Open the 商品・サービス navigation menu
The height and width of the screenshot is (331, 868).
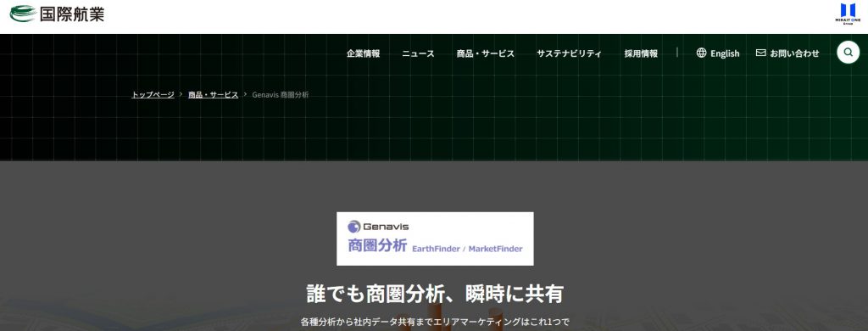pyautogui.click(x=485, y=53)
